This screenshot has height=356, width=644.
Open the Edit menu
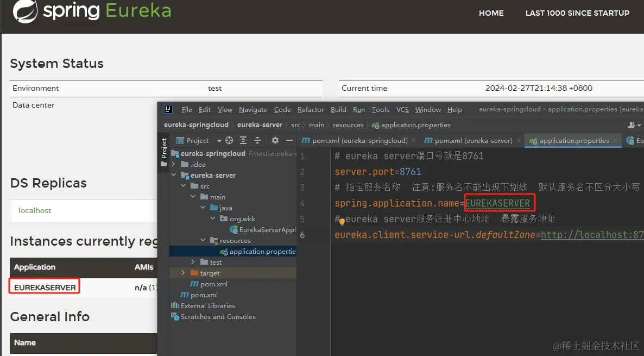pos(205,109)
